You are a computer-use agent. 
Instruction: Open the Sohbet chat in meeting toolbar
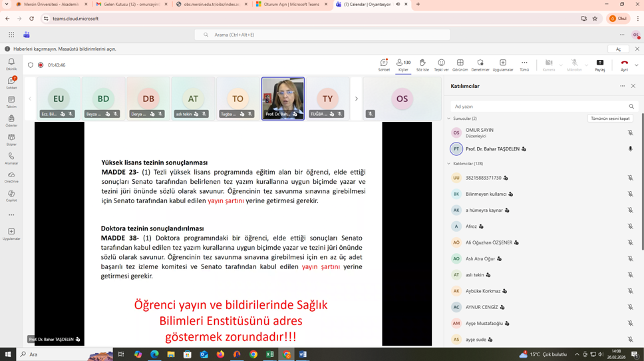[x=384, y=65]
